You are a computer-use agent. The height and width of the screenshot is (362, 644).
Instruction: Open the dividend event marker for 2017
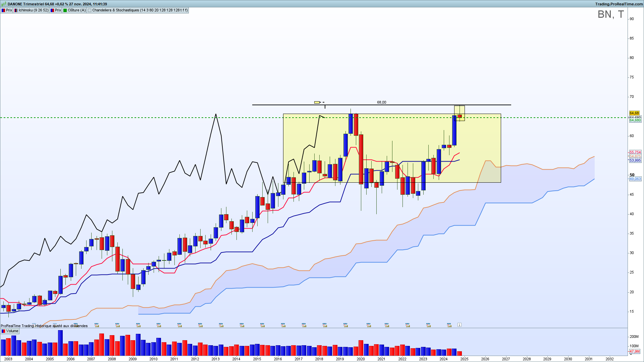[304, 325]
